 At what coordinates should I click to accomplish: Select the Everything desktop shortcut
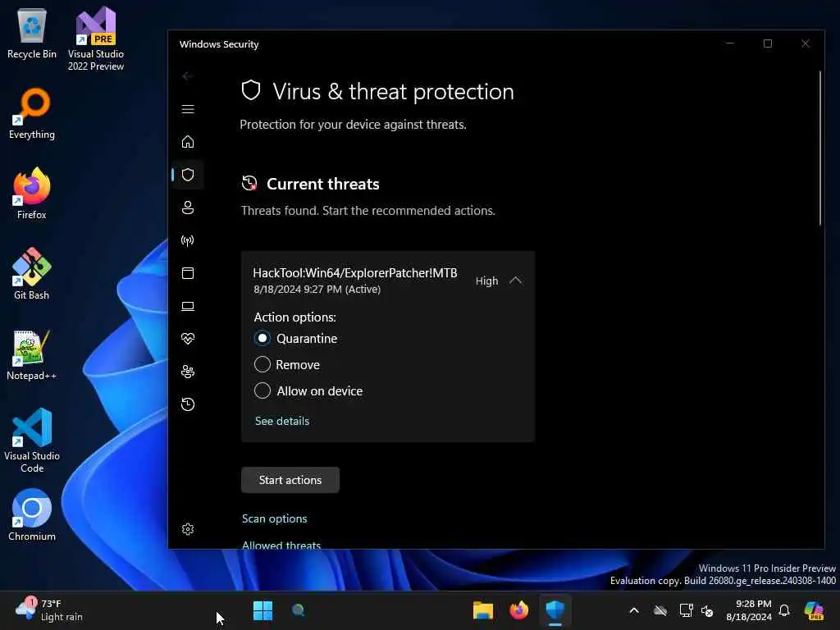click(32, 114)
